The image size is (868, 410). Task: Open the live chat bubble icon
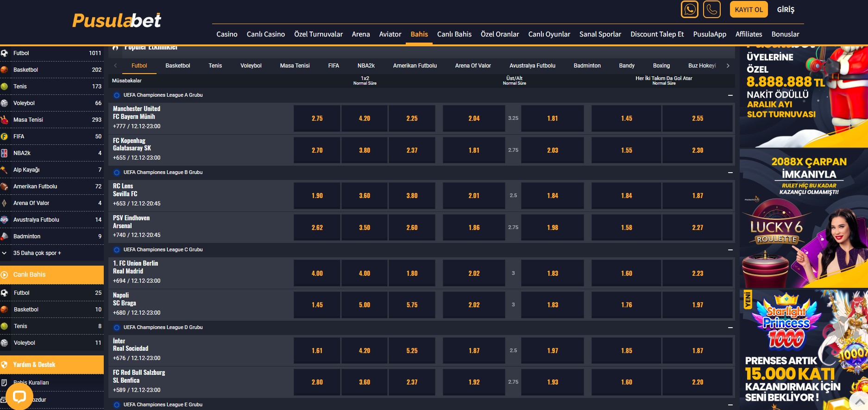[19, 396]
